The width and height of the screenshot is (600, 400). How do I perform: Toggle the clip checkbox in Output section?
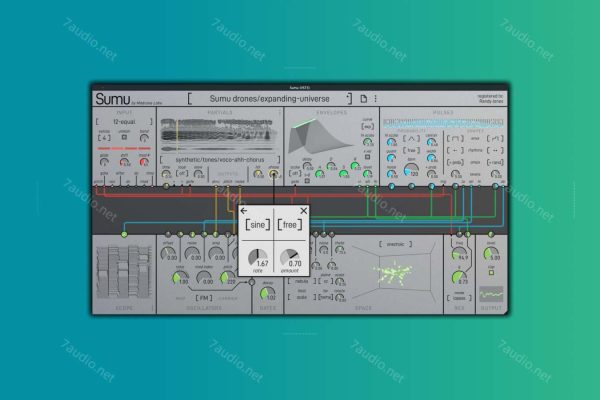tap(491, 273)
